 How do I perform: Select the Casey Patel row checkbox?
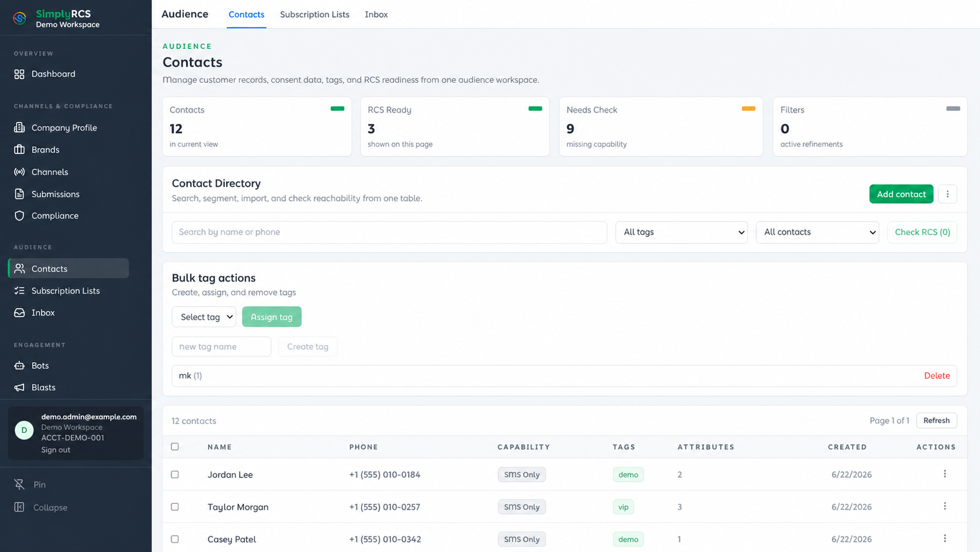coord(175,539)
